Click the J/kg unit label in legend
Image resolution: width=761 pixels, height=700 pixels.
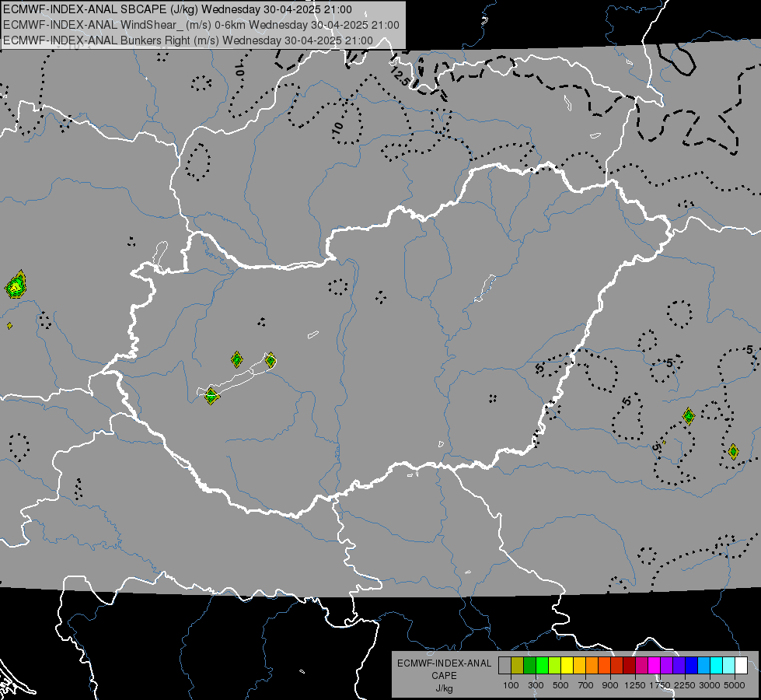click(x=444, y=688)
